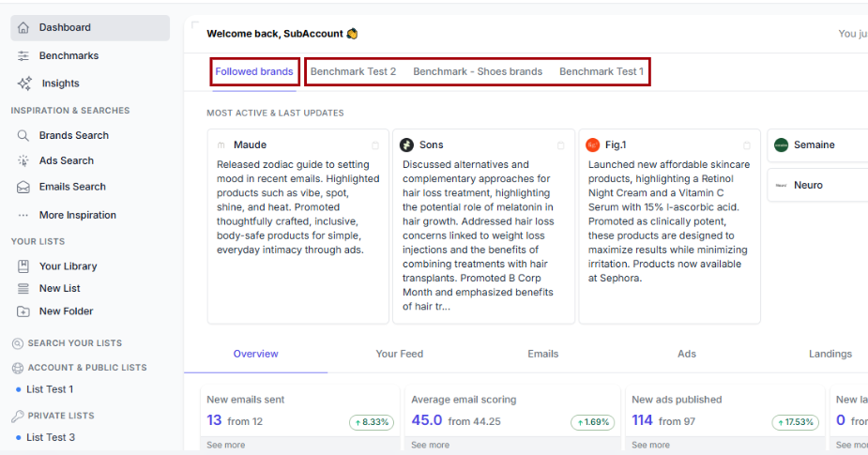Click the Benchmarks sliders icon
The height and width of the screenshot is (455, 868).
23,56
